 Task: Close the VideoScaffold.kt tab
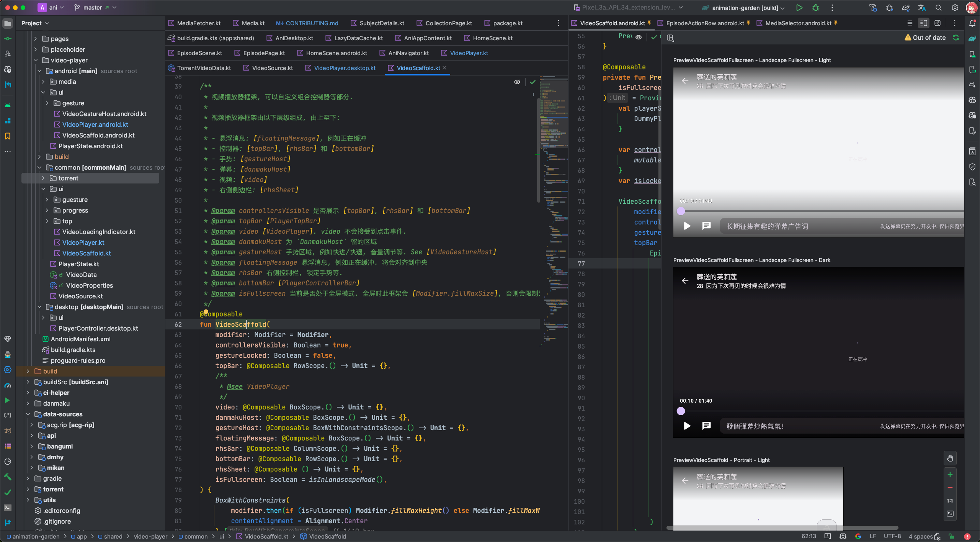pos(444,68)
